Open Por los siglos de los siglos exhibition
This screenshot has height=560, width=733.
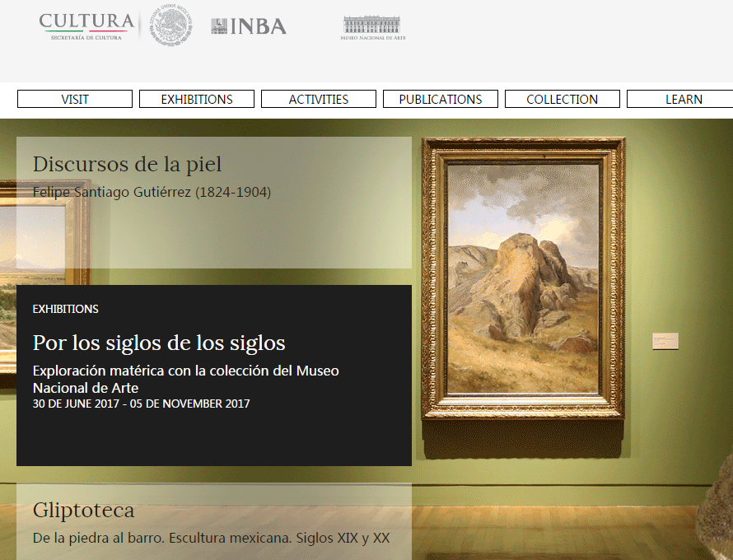(159, 343)
